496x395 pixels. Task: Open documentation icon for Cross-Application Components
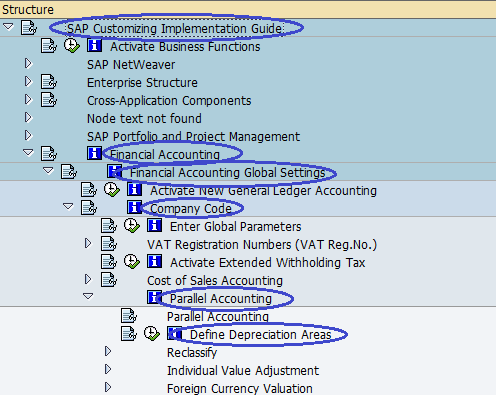click(x=49, y=99)
